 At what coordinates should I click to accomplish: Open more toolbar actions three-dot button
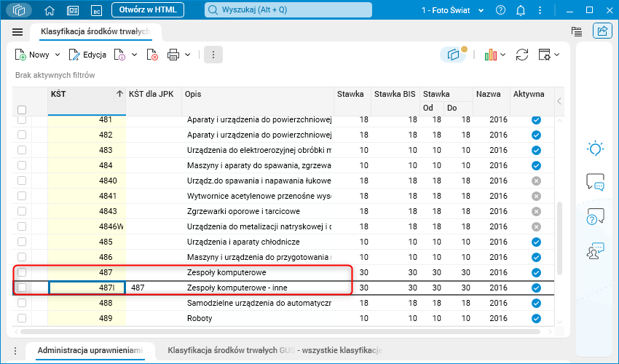pos(213,55)
